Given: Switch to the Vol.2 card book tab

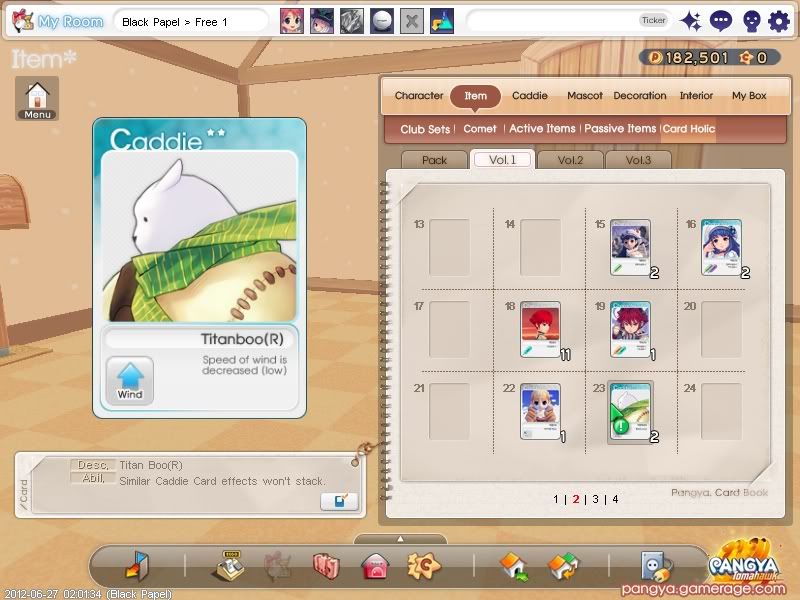Looking at the screenshot, I should coord(570,160).
